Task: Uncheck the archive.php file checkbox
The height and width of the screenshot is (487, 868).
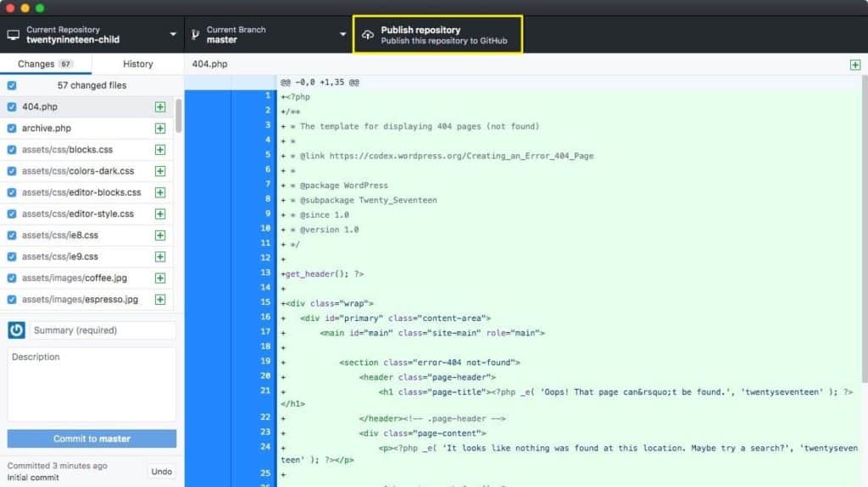Action: point(12,129)
